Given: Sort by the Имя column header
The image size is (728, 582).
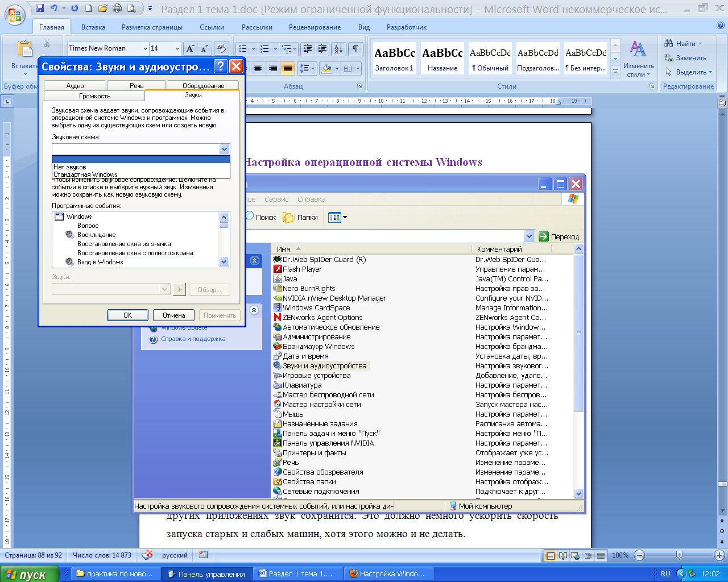Looking at the screenshot, I should [371, 249].
